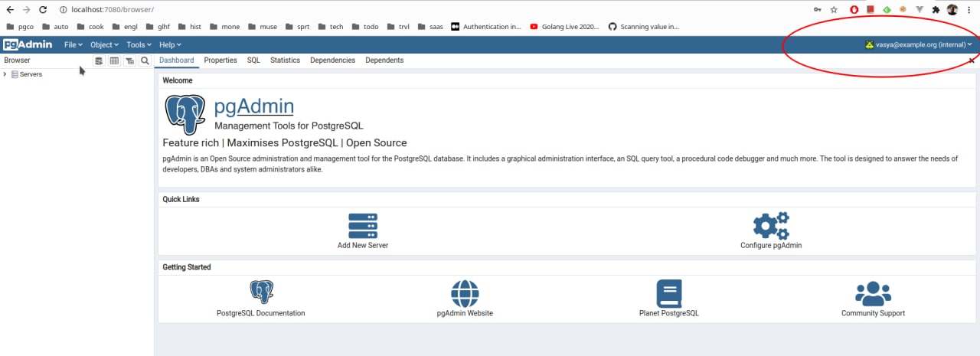The image size is (980, 356).
Task: Open the auto bookmark folder
Action: pyautogui.click(x=56, y=27)
